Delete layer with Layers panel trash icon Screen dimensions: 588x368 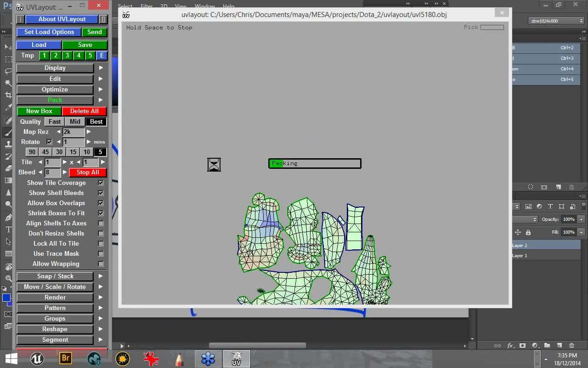572,345
